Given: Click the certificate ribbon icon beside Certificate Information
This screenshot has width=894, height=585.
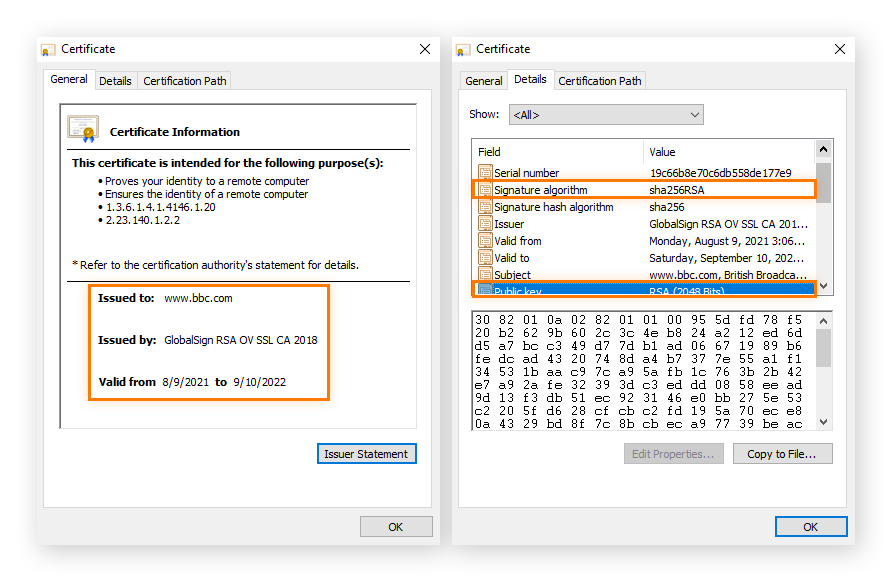Looking at the screenshot, I should (x=83, y=128).
